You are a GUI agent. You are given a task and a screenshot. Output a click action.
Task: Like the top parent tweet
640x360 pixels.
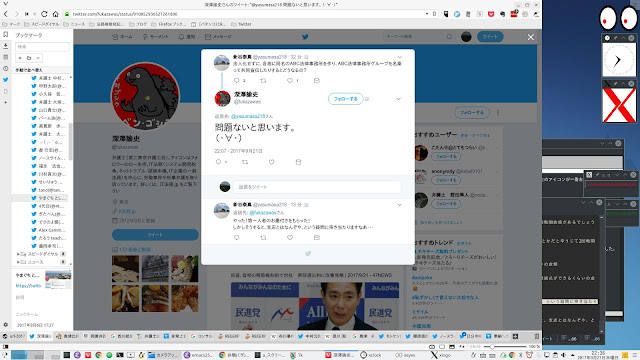(290, 81)
